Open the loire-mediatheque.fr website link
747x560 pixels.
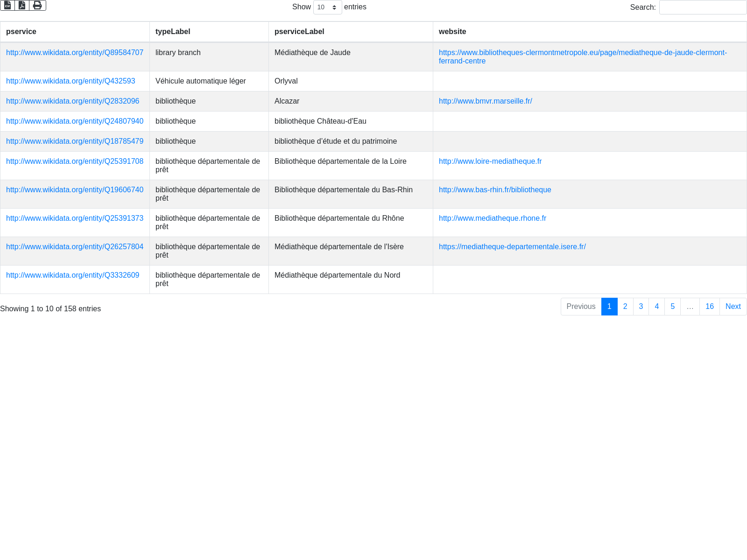click(x=490, y=161)
